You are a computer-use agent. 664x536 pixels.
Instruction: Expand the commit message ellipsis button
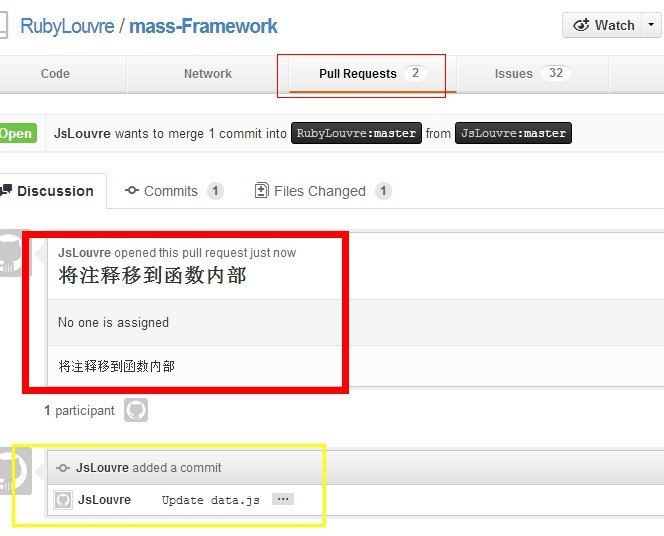283,499
